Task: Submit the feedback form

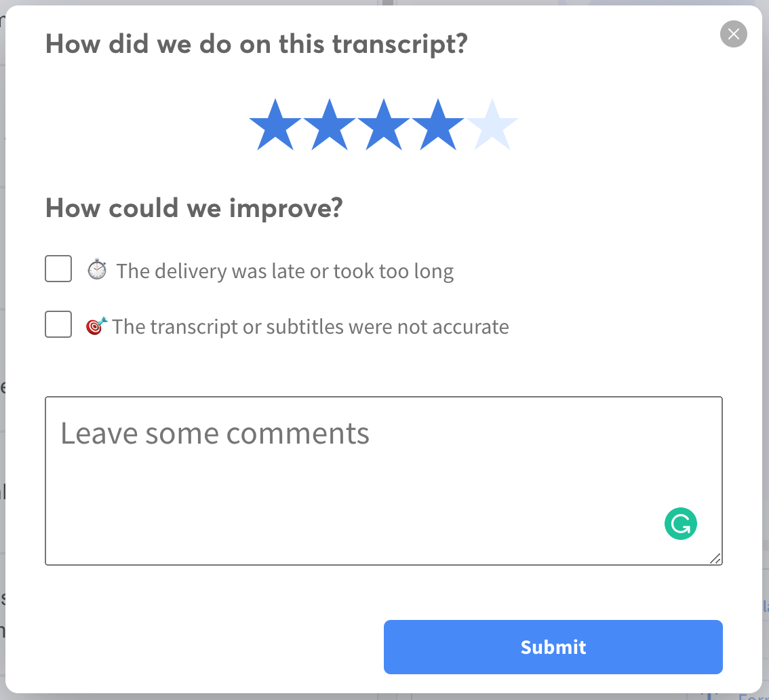Action: 553,647
